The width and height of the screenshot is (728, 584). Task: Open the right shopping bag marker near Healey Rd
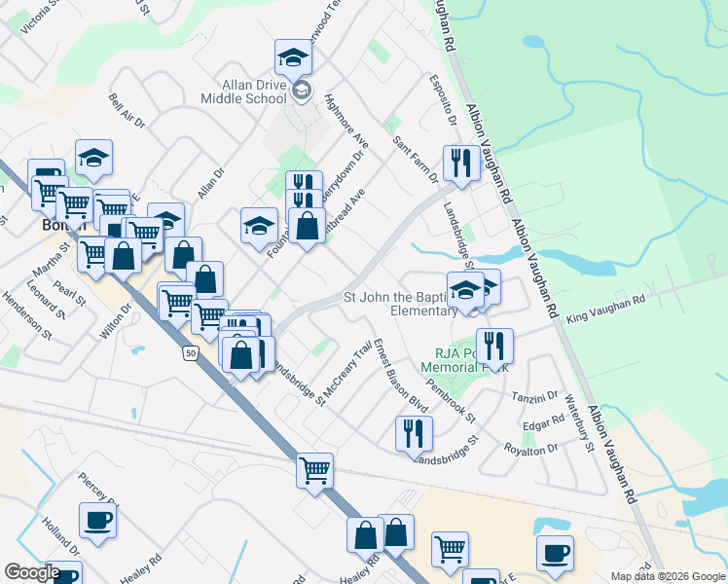tap(399, 534)
